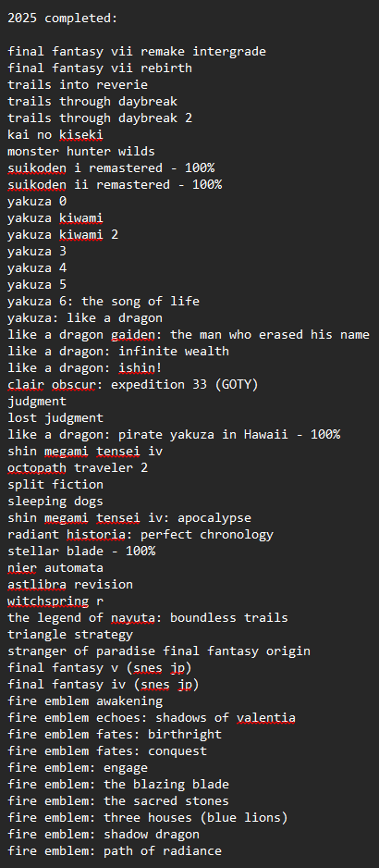Click the 'clair obscur: expedition 33 (GOTY)' line

(133, 385)
